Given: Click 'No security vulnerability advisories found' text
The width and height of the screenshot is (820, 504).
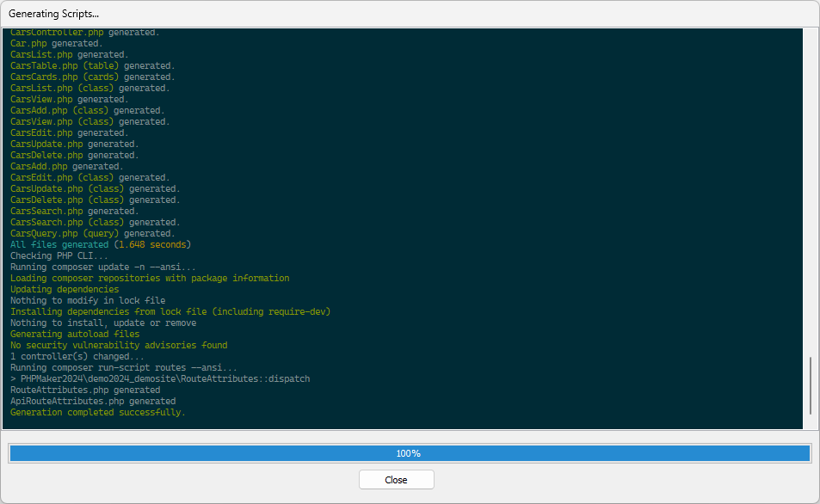Looking at the screenshot, I should (x=119, y=346).
